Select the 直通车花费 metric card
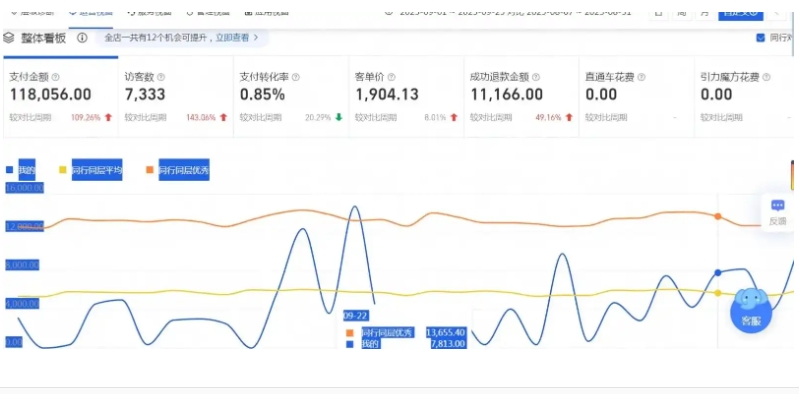Viewport: 799px width, 394px height. tap(636, 97)
